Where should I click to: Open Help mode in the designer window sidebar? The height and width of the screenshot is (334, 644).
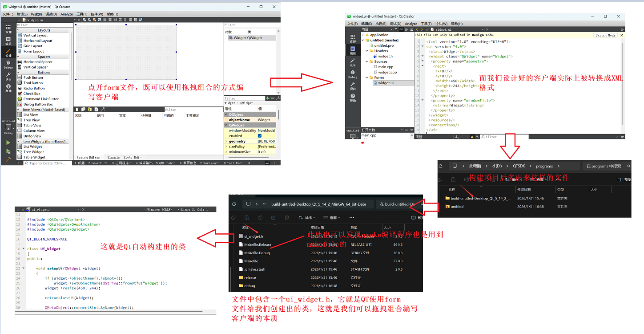pyautogui.click(x=8, y=88)
